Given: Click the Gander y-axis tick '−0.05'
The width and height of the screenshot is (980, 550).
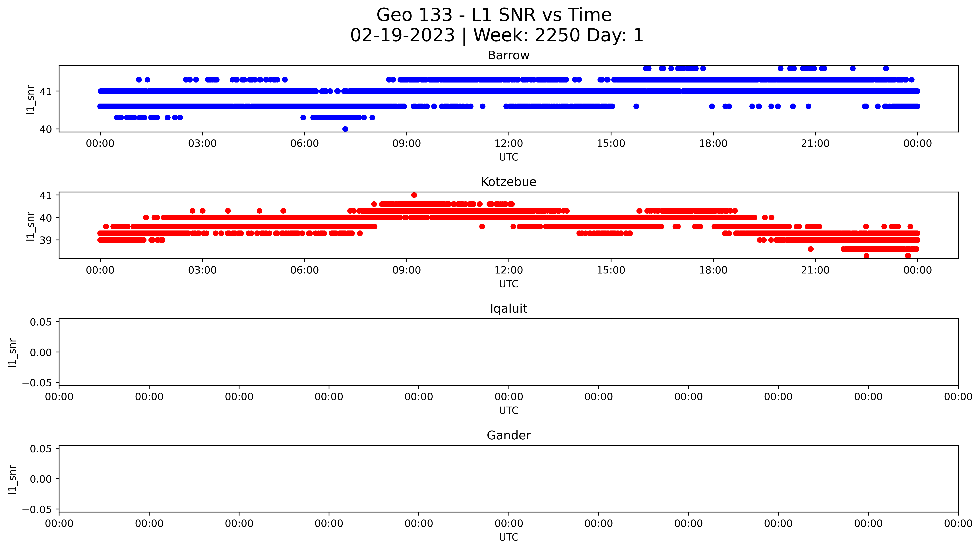Looking at the screenshot, I should [37, 509].
